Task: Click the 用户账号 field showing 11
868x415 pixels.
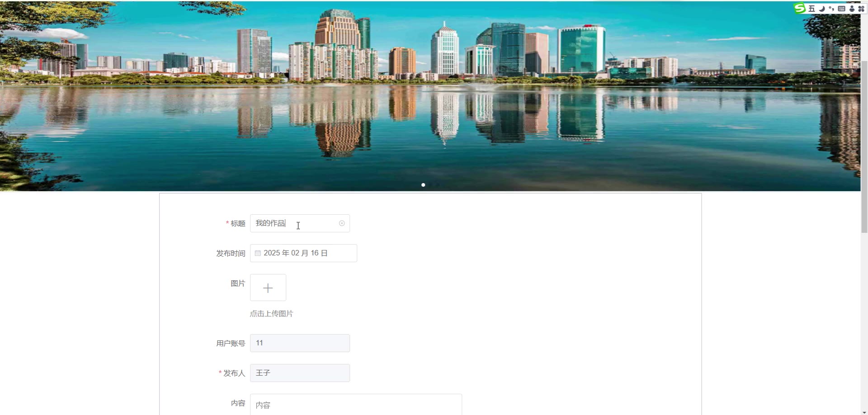Action: (300, 343)
